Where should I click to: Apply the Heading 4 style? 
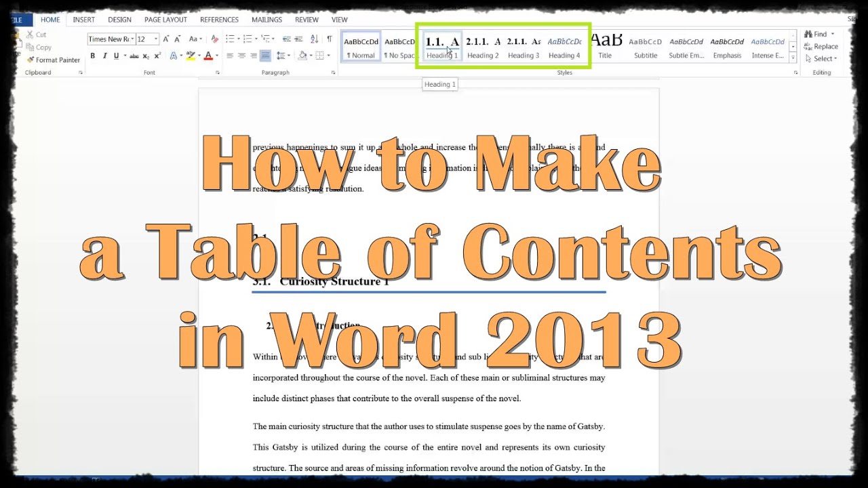564,47
